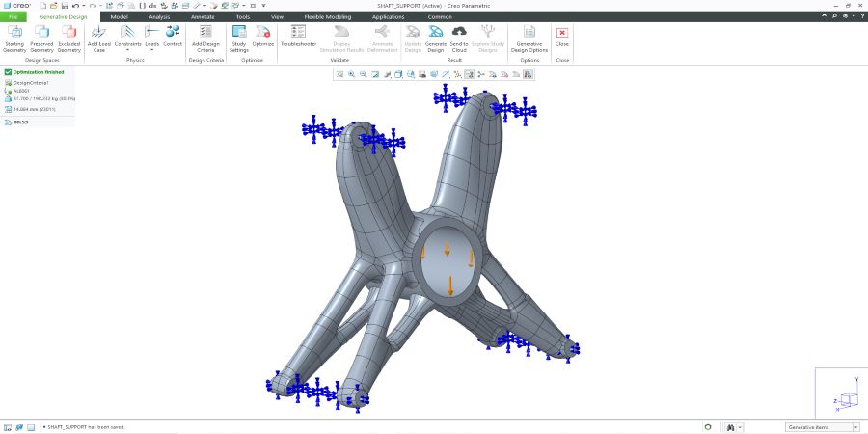Screen dimensions: 868x434
Task: Send the design to cloud
Action: 459,38
